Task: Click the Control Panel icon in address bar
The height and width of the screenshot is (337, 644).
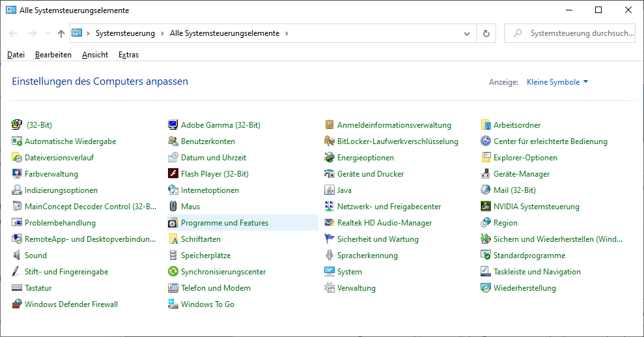Action: (x=77, y=33)
